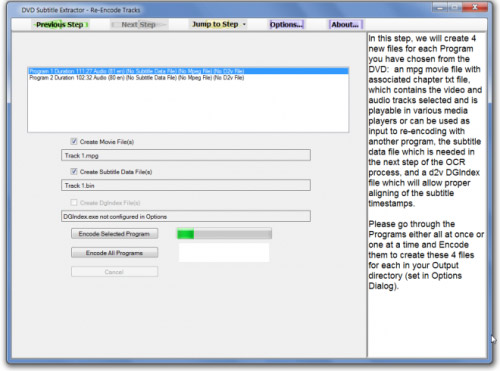Click the Track 1.bin filename field
The height and width of the screenshot is (371, 500).
pyautogui.click(x=186, y=185)
